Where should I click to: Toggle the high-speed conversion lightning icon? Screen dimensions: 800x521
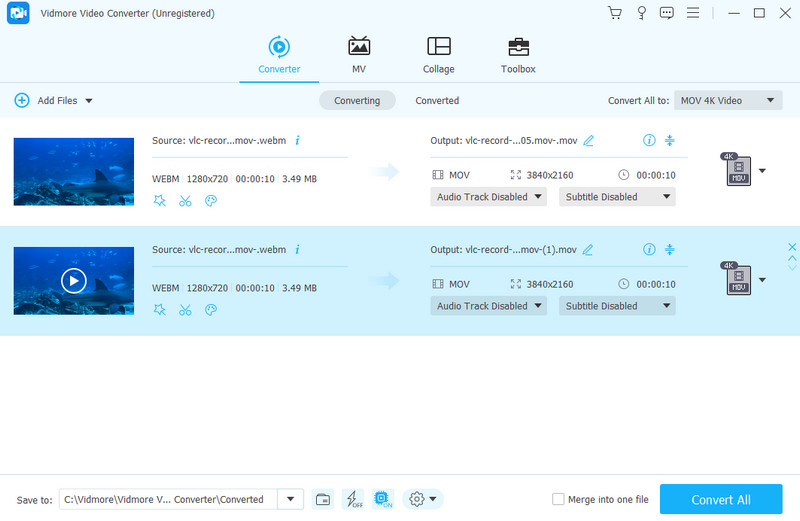coord(353,499)
